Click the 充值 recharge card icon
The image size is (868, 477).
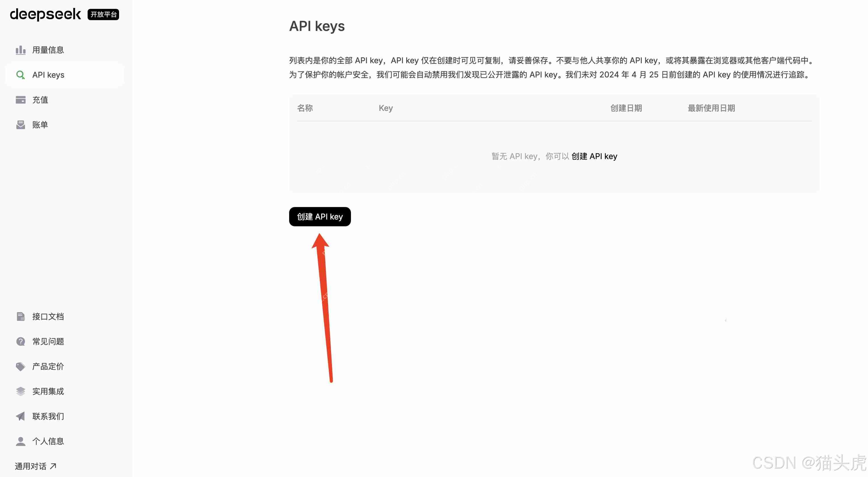[x=21, y=100]
